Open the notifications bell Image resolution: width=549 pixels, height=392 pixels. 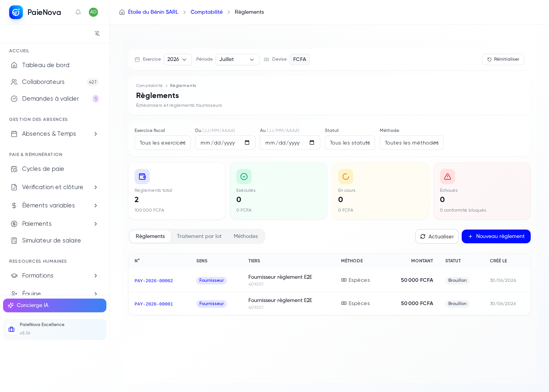click(x=78, y=12)
